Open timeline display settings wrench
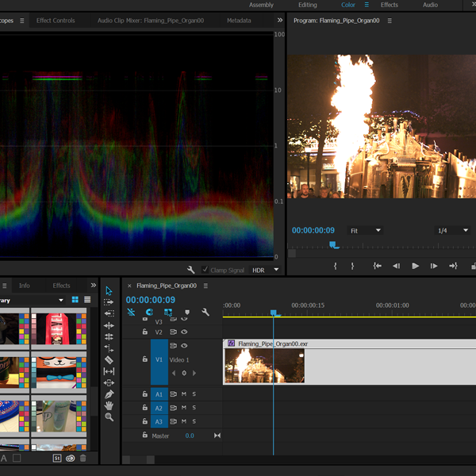 [x=205, y=313]
